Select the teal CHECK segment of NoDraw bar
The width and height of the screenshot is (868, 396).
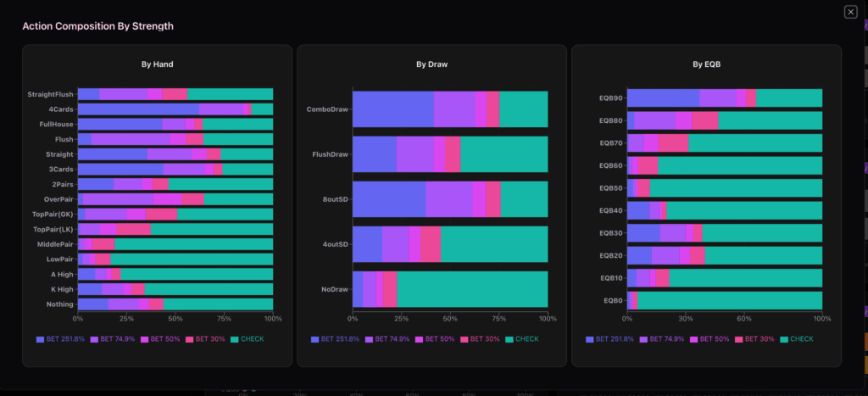tap(471, 289)
